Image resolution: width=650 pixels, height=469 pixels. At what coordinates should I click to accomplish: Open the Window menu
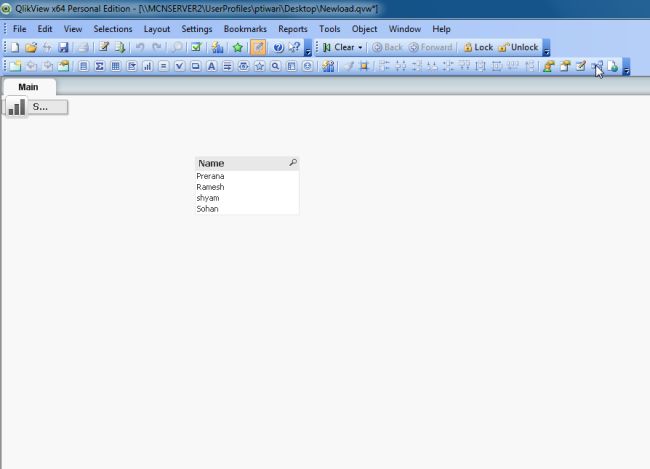pyautogui.click(x=405, y=29)
